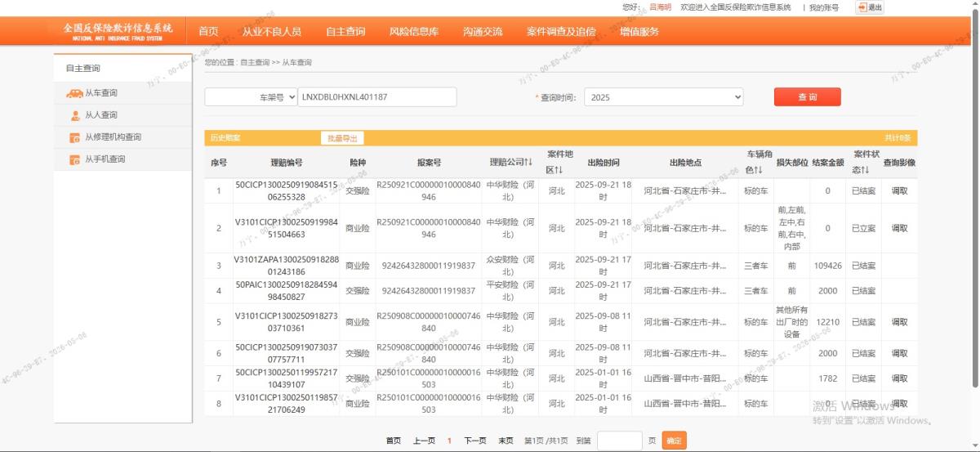Click the 退出 logout icon button
The height and width of the screenshot is (452, 980).
click(869, 7)
